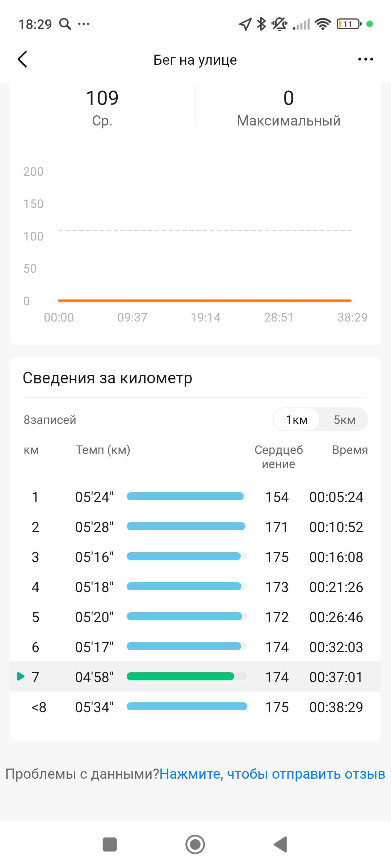Tap the average value 109 Ср.
The image size is (391, 868).
[102, 108]
